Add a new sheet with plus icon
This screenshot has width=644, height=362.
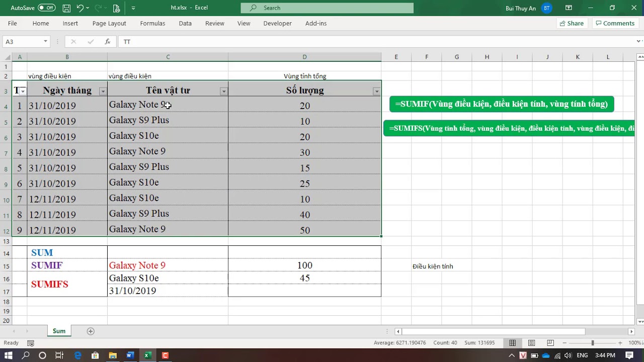point(91,331)
